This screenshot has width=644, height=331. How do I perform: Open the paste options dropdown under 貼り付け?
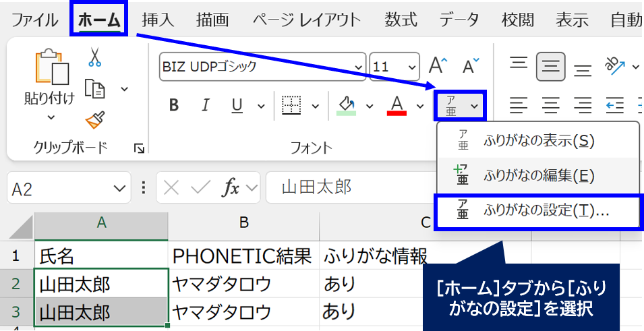click(51, 118)
